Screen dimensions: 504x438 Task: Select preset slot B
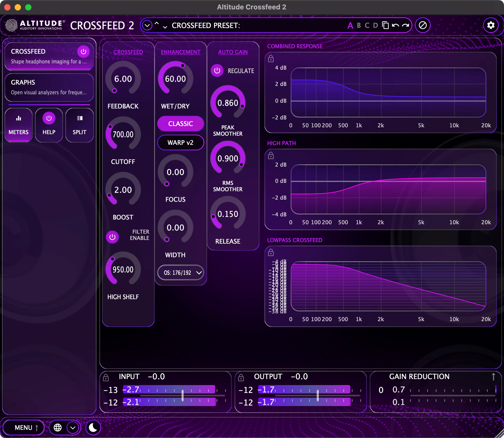pyautogui.click(x=359, y=25)
